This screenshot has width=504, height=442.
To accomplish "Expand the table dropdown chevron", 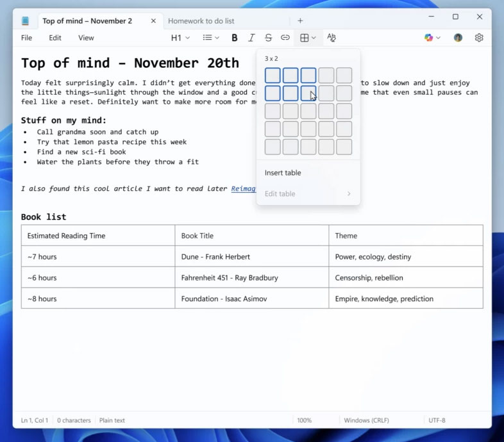I will (314, 38).
